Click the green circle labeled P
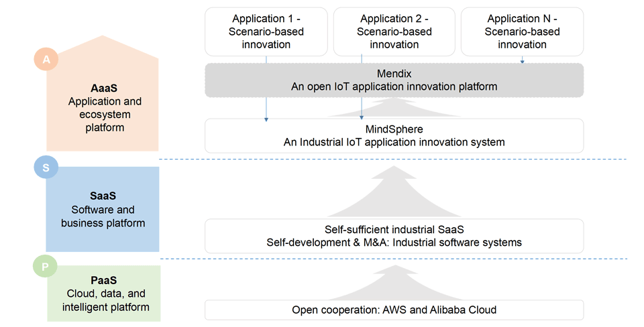 coord(45,266)
